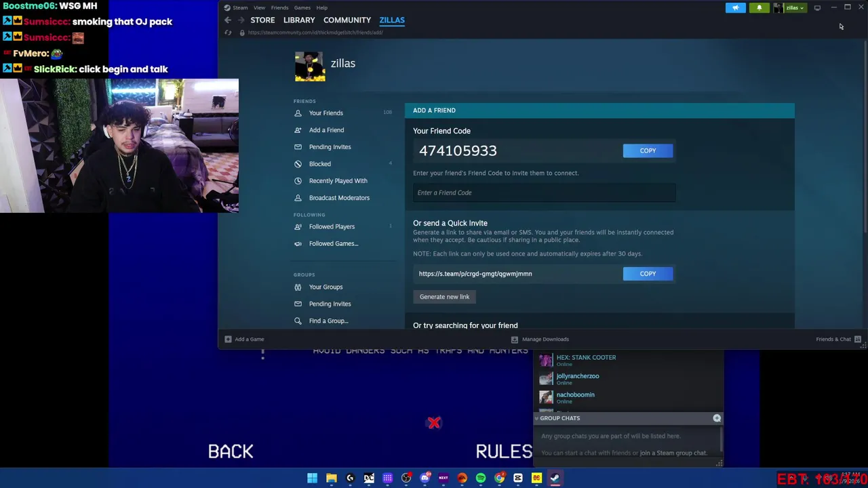Open Discord from the taskbar
The width and height of the screenshot is (868, 488).
[425, 478]
